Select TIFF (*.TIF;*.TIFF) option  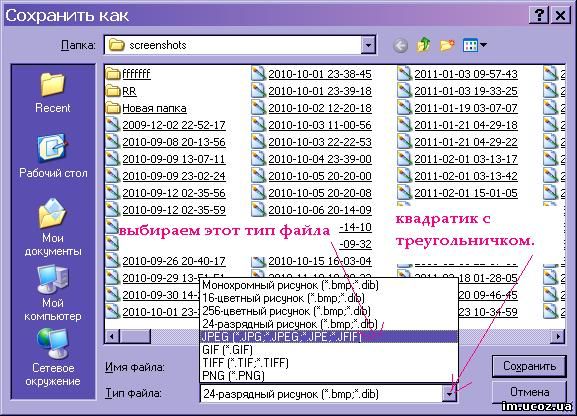pos(329,363)
